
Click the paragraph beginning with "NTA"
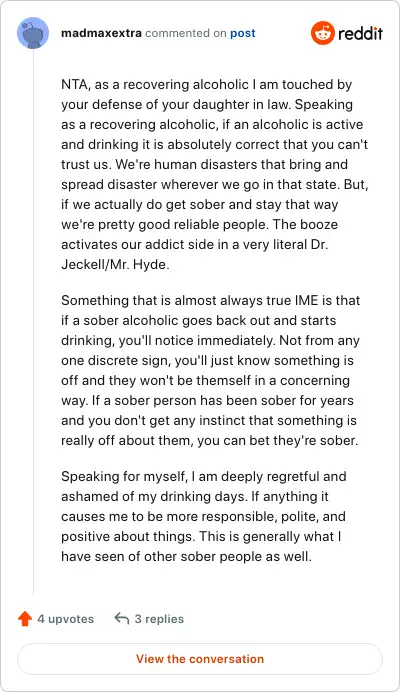tap(215, 174)
